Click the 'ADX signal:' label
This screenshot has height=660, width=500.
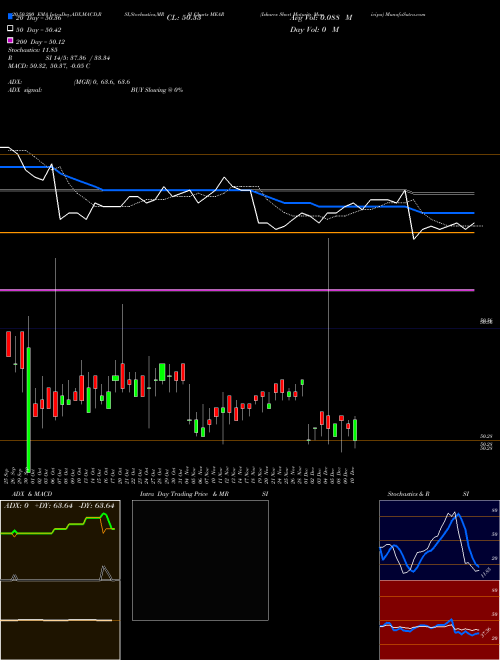click(x=25, y=90)
